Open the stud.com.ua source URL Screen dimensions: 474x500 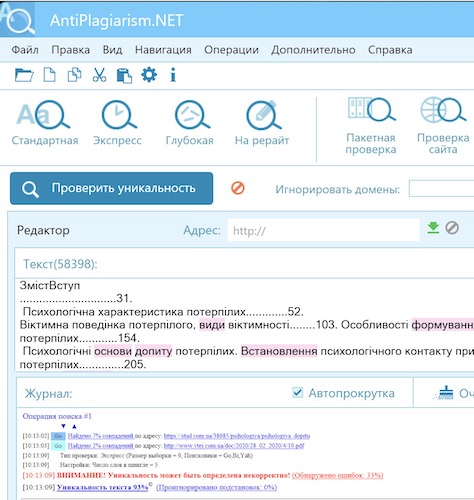[237, 436]
